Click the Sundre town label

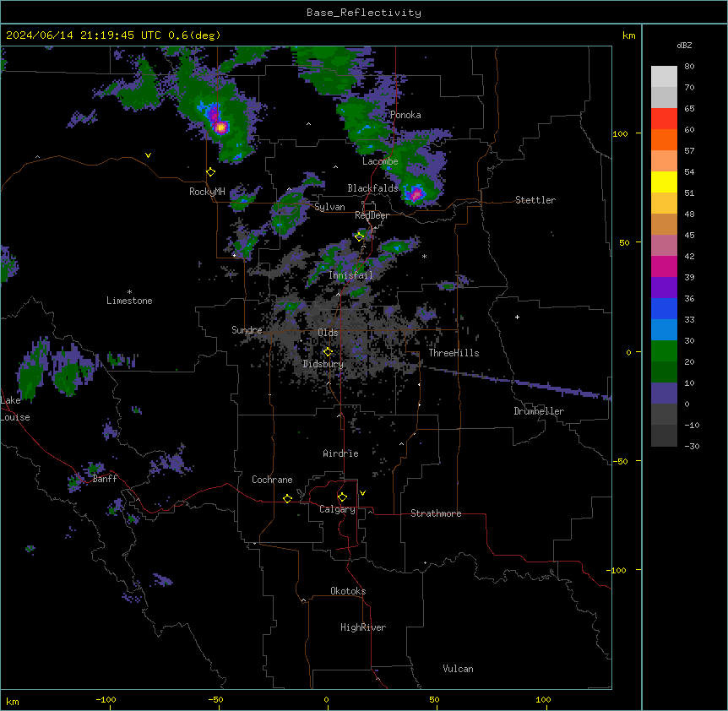tap(247, 330)
